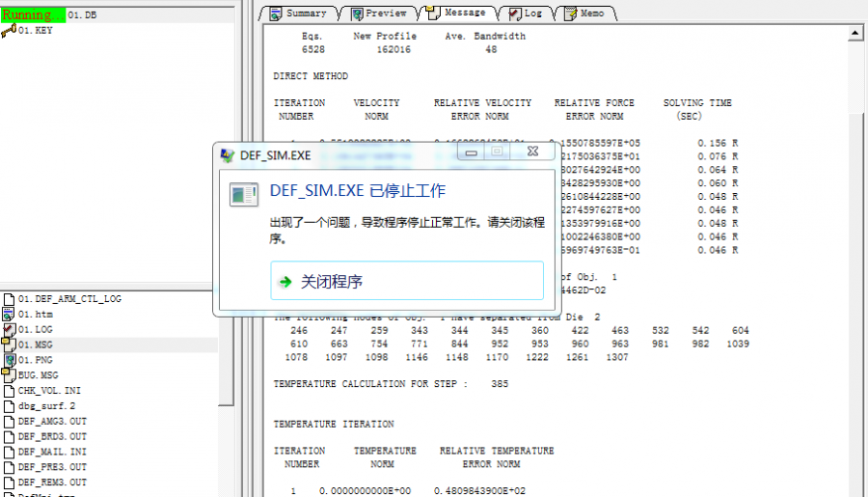
Task: Switch to the Summary tab
Action: (x=299, y=14)
